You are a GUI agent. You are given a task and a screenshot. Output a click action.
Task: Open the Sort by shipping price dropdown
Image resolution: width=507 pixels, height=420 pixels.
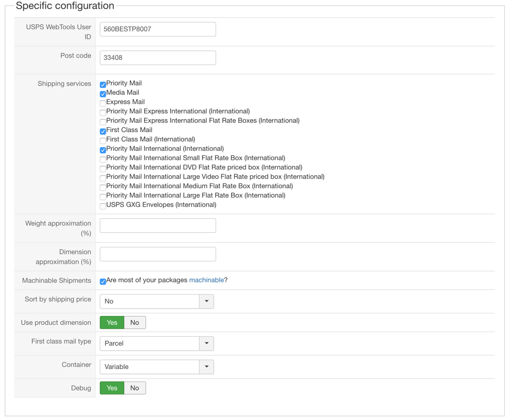point(156,301)
